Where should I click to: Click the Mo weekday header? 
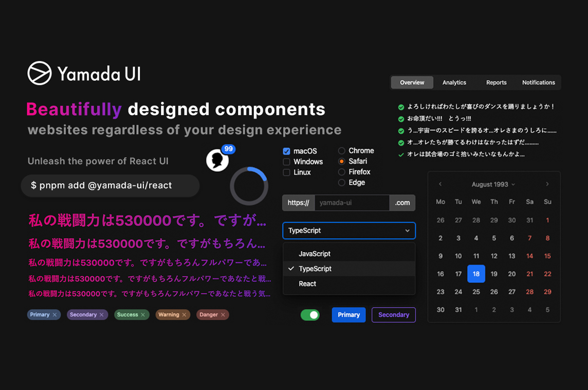coord(440,202)
